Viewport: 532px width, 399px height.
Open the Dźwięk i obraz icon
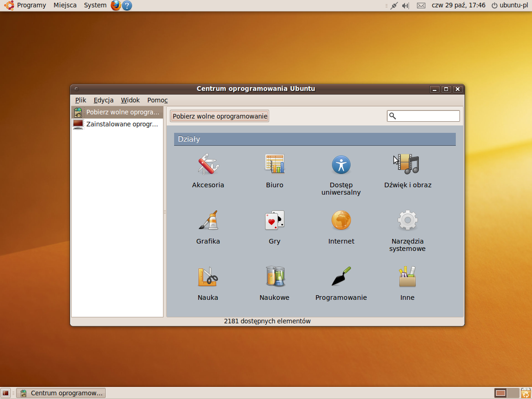point(408,164)
